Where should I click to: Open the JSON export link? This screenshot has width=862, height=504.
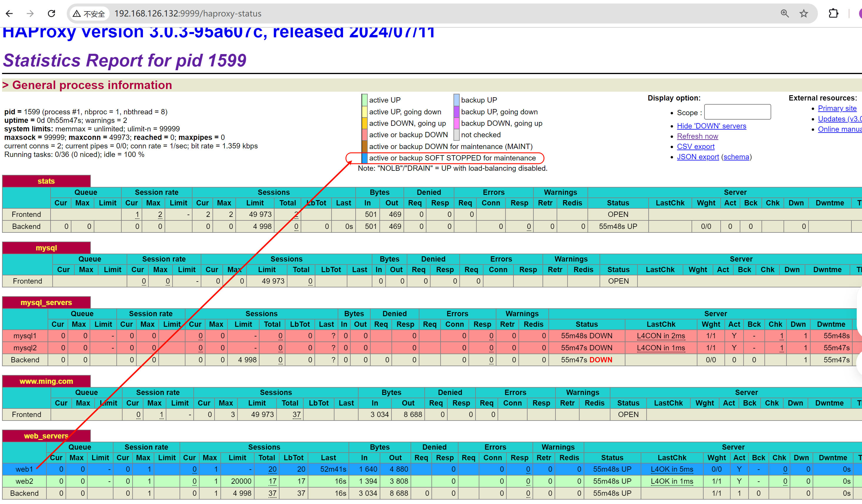pos(697,157)
